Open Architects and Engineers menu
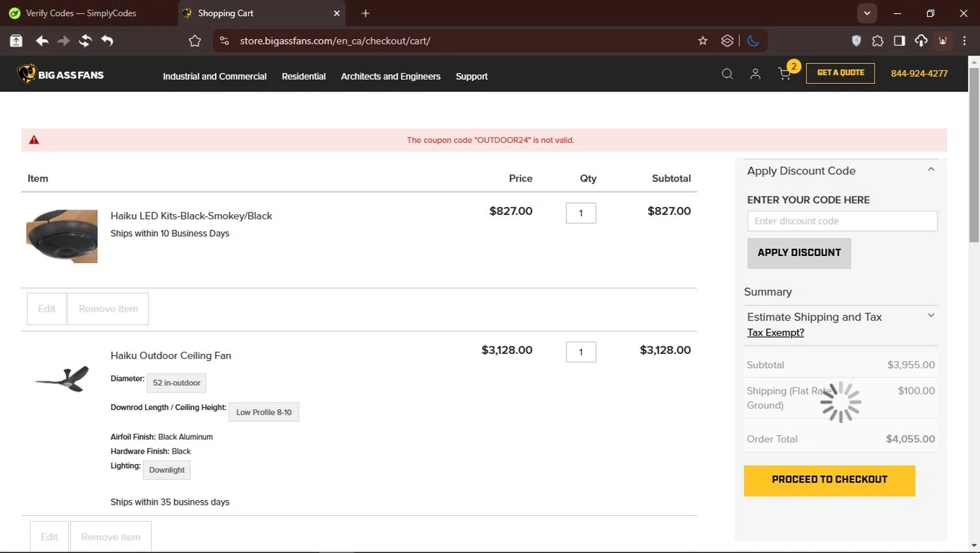Viewport: 980px width, 553px height. click(x=391, y=76)
